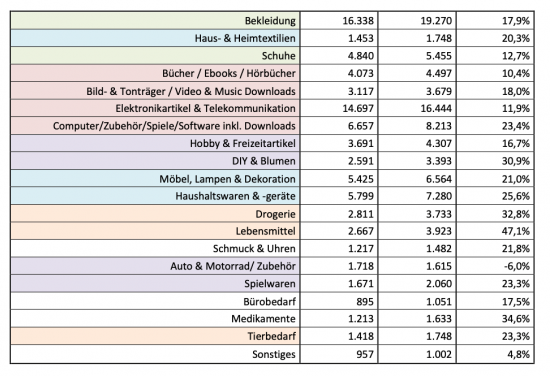Select 23,3% in the Spielwaren row
The width and height of the screenshot is (550, 376).
tap(516, 284)
